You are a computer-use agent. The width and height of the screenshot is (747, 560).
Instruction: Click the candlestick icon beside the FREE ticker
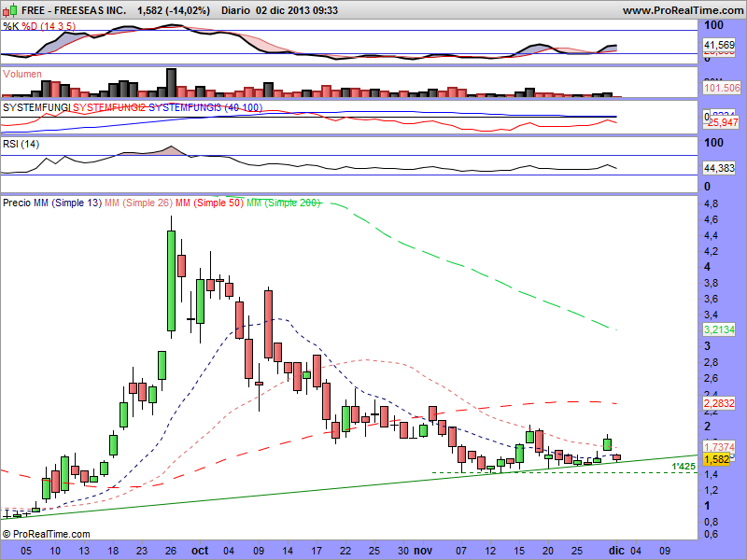9,9
